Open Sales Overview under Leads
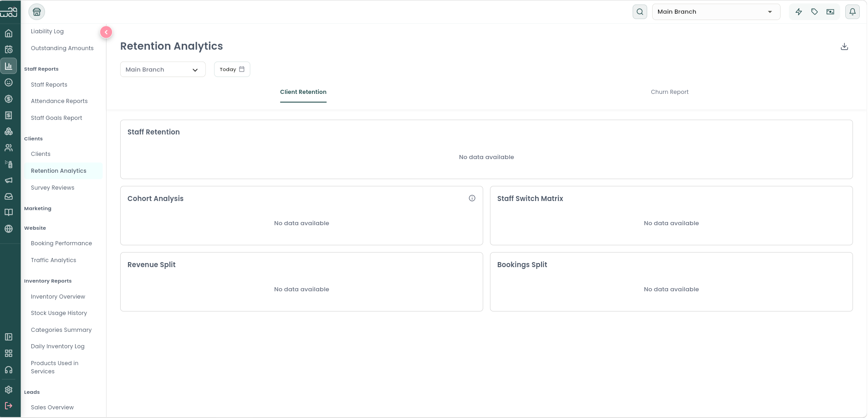The height and width of the screenshot is (418, 868). pyautogui.click(x=52, y=408)
